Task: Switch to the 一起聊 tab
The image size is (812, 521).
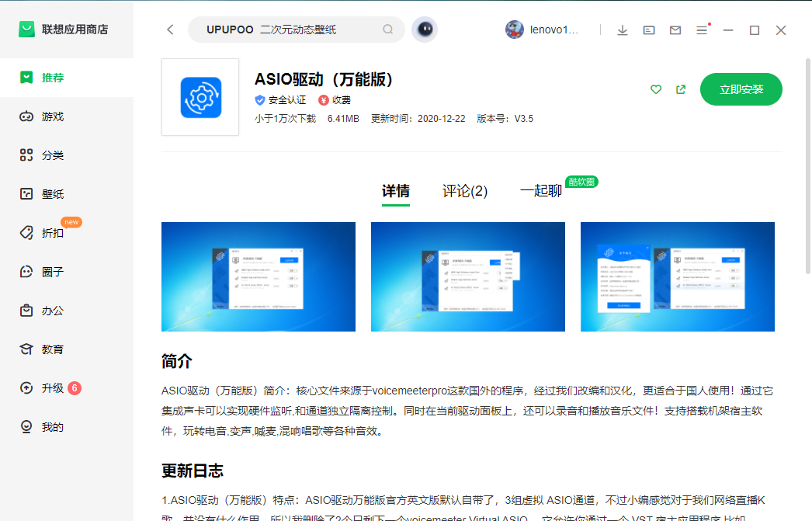Action: click(x=540, y=191)
